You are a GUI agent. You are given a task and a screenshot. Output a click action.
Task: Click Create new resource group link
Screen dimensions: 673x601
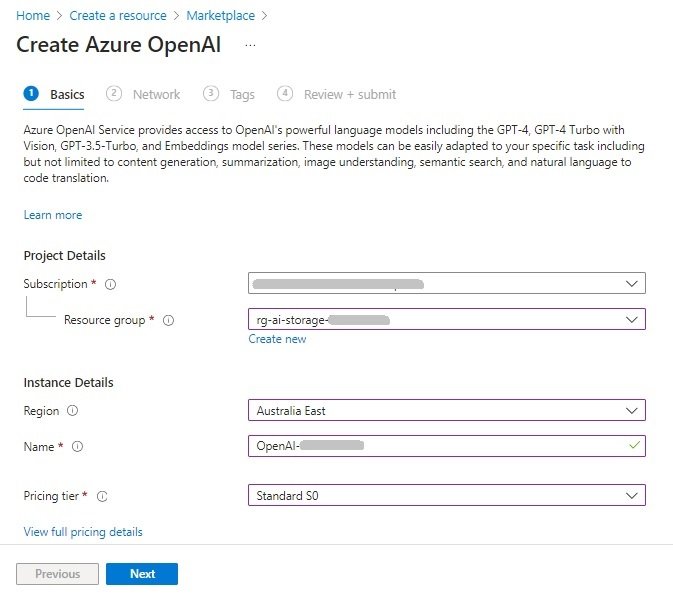277,339
